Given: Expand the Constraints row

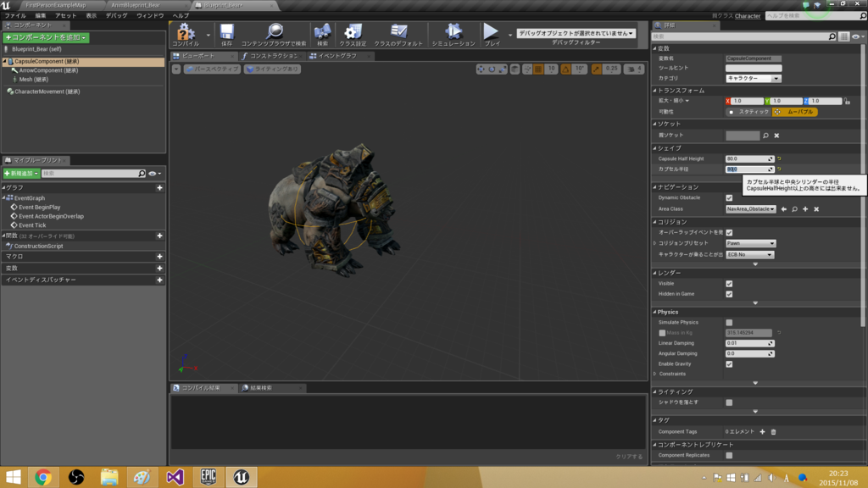Looking at the screenshot, I should (x=655, y=374).
